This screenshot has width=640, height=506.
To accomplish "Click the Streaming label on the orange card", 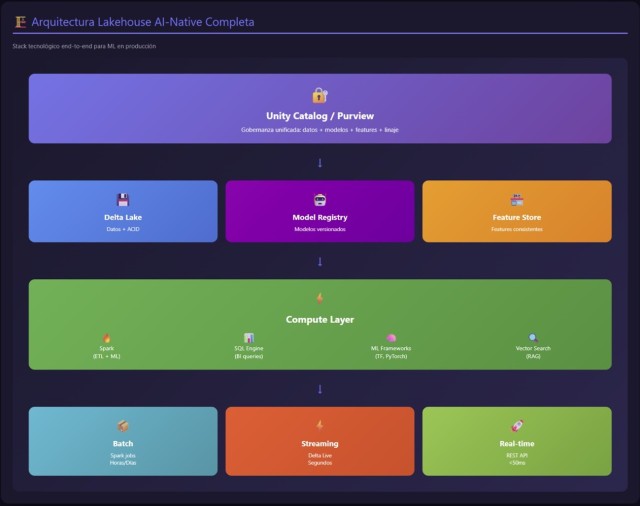I will [x=320, y=443].
